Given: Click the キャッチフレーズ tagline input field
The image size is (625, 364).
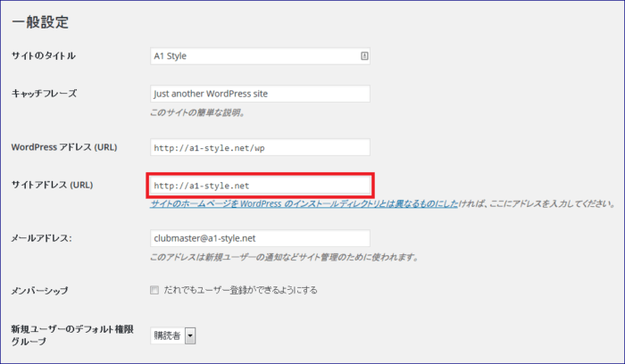Looking at the screenshot, I should pos(260,94).
